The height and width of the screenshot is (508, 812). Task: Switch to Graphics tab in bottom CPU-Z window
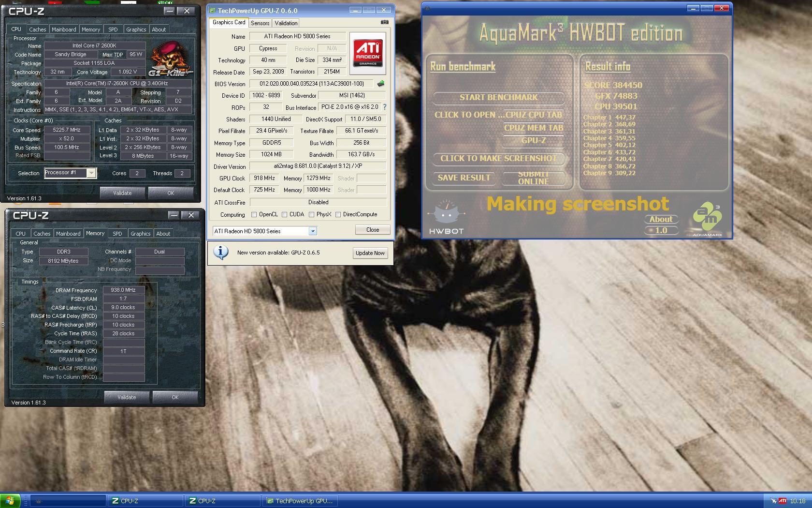[x=140, y=234]
